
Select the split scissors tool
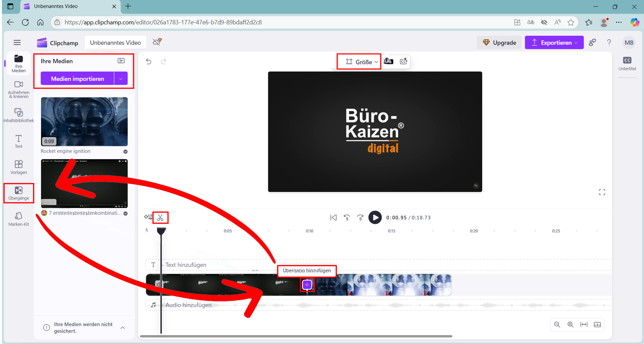point(161,218)
